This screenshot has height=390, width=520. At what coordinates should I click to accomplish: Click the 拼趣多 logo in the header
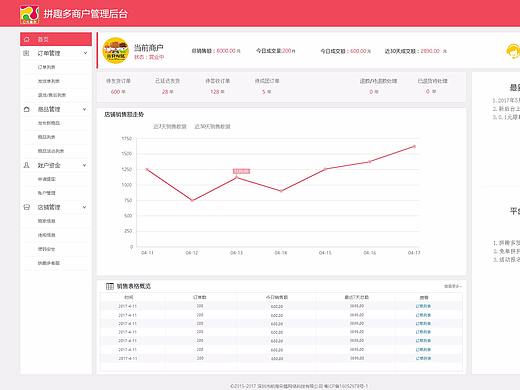(29, 14)
